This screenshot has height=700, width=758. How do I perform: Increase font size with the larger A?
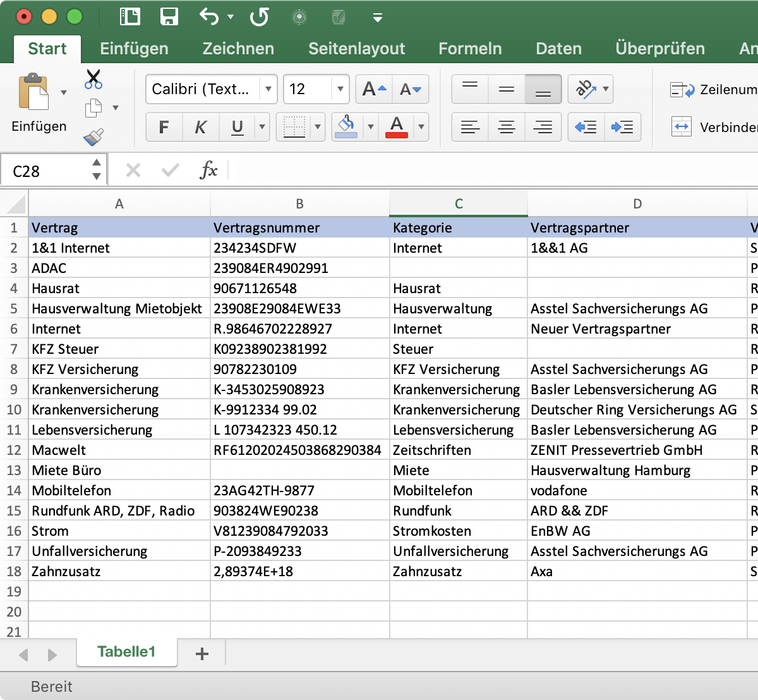(374, 89)
